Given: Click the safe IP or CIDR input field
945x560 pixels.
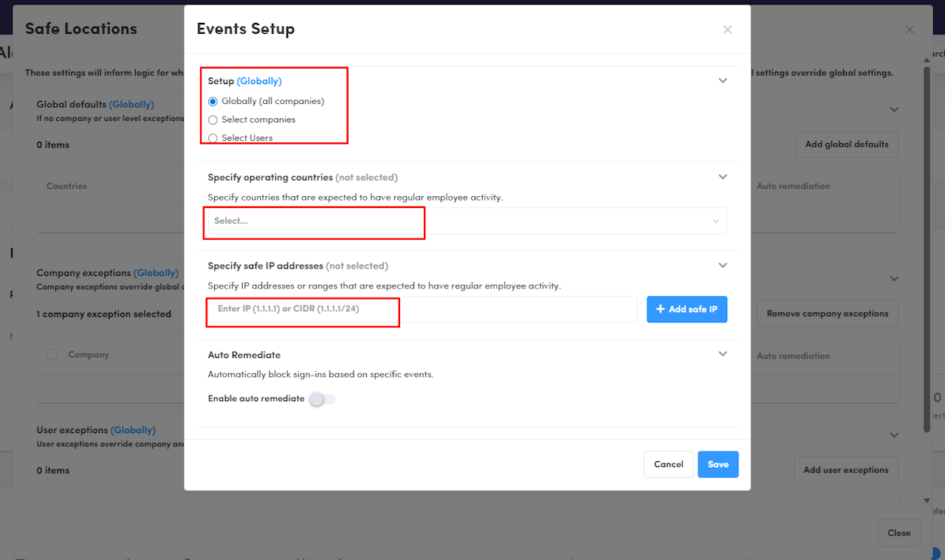Looking at the screenshot, I should (422, 309).
